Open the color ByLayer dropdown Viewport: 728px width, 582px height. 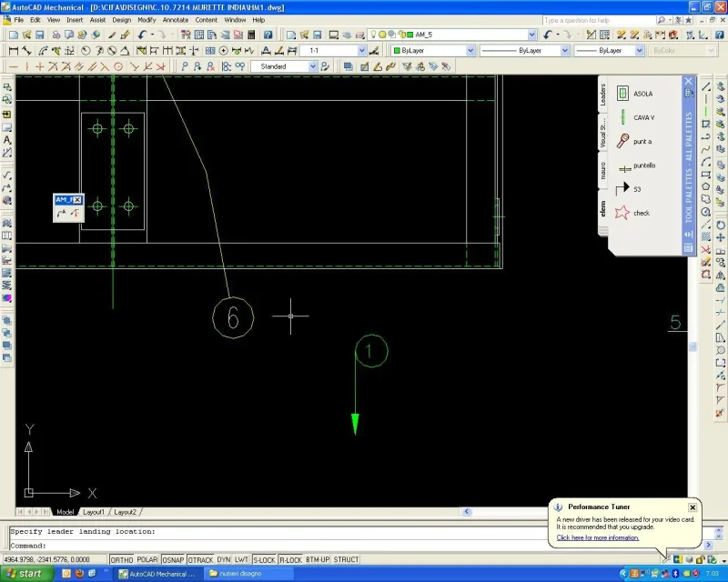tap(470, 51)
